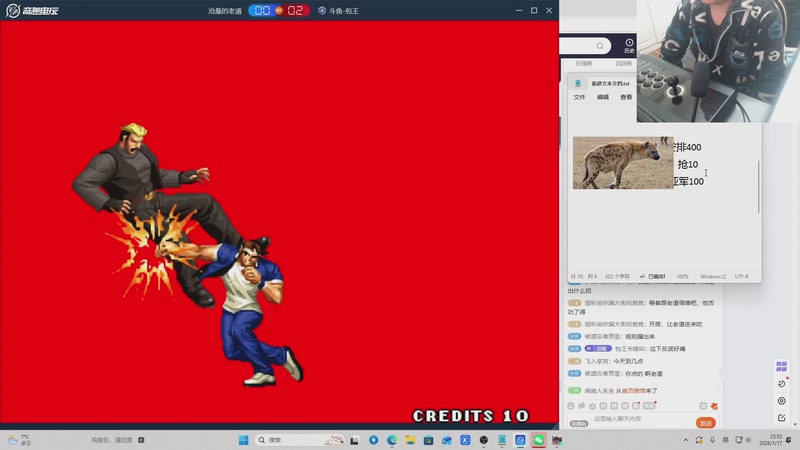Click the 抢10 text line in Notepad
Screen dimensions: 800x450
(x=688, y=164)
